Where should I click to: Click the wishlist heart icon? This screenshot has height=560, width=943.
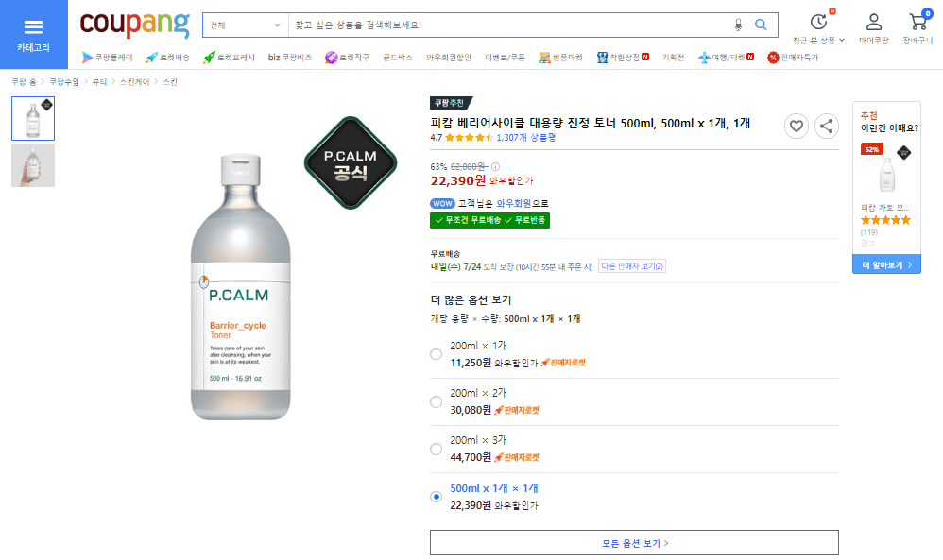797,126
